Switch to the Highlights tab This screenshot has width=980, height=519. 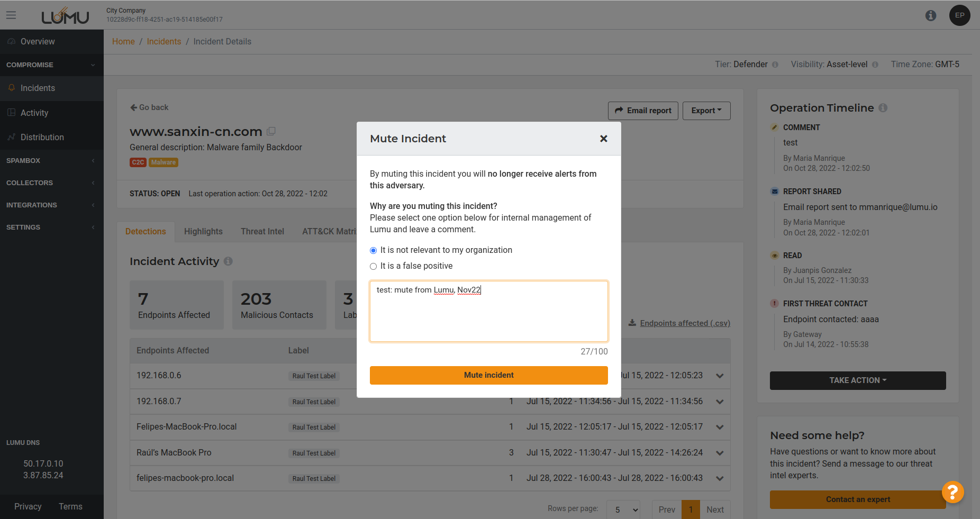pos(203,232)
